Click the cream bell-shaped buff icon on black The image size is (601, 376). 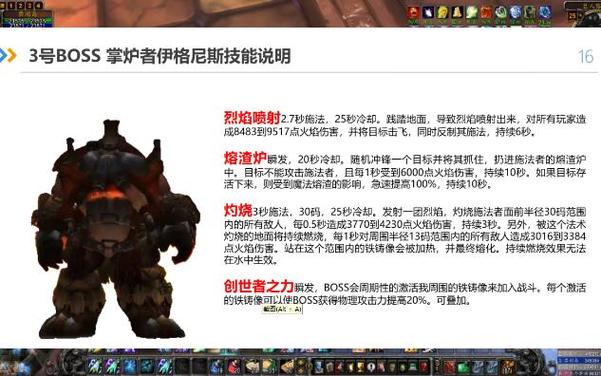tap(457, 13)
